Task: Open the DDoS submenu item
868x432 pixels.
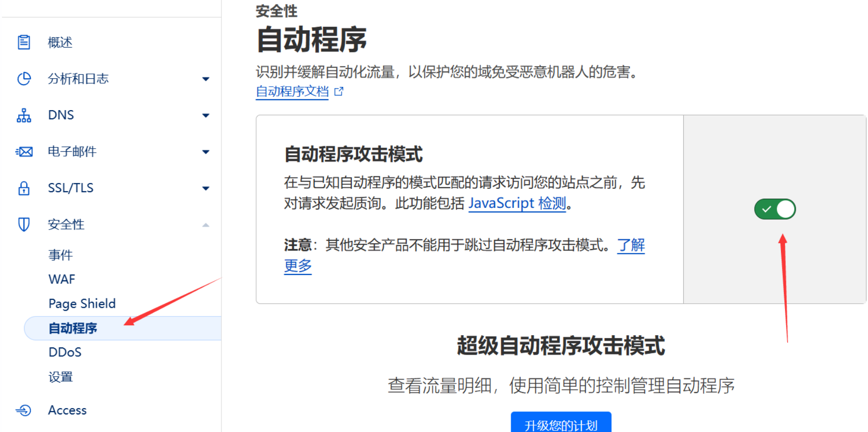Action: tap(65, 352)
